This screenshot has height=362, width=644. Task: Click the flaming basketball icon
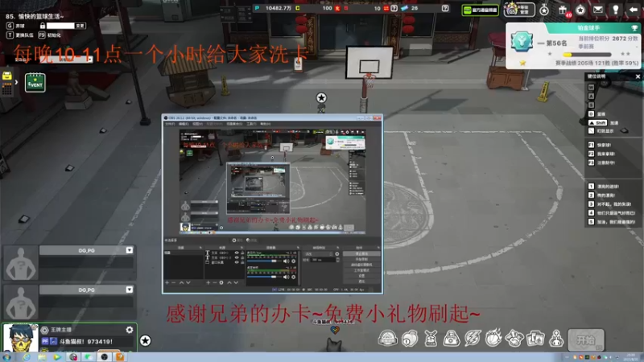[x=493, y=338]
